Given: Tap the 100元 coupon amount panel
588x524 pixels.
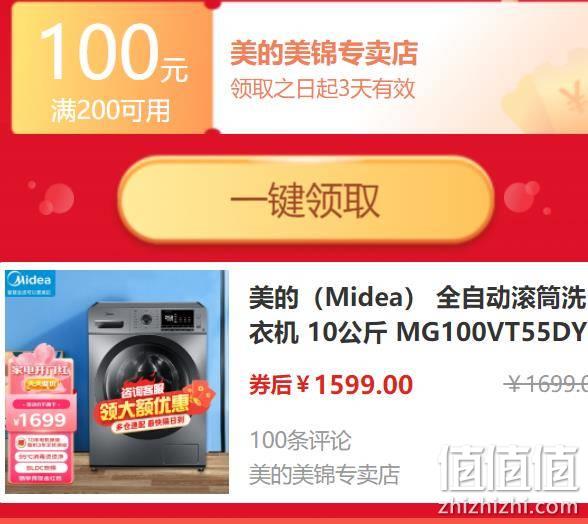Looking at the screenshot, I should click(x=112, y=68).
